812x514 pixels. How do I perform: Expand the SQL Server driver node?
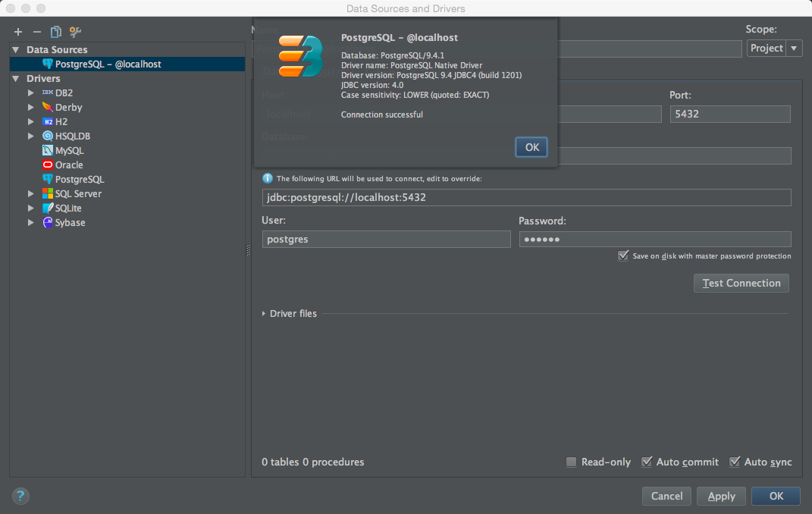30,193
